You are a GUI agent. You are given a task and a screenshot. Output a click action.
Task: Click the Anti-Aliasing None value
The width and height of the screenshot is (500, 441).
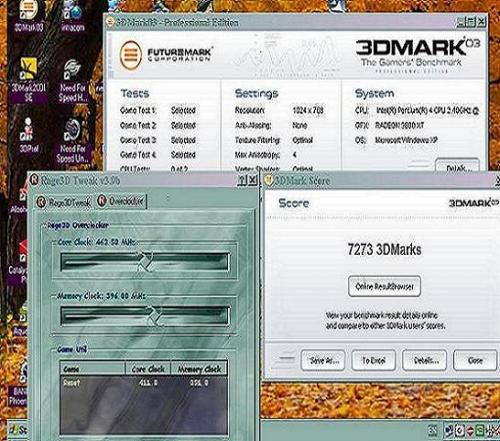pyautogui.click(x=300, y=125)
